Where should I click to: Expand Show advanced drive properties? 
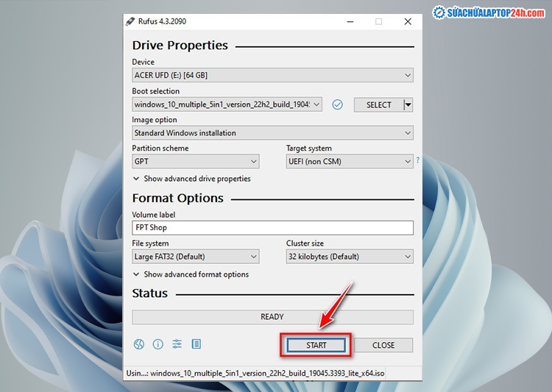[192, 179]
